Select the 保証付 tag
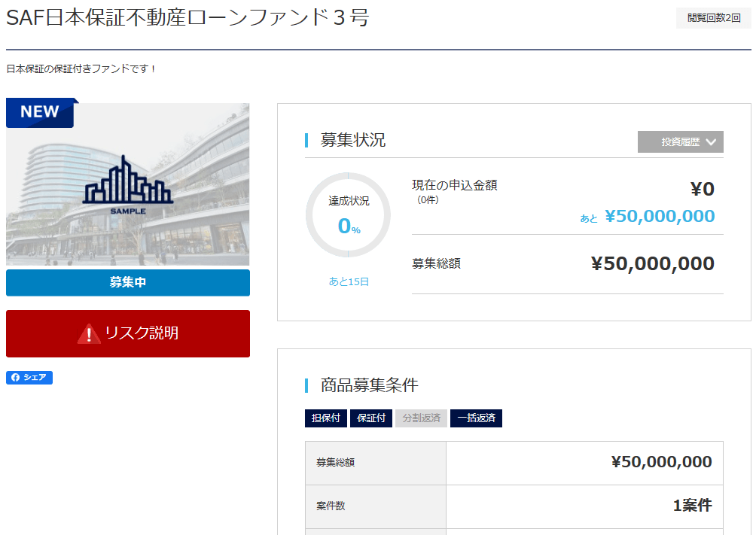The height and width of the screenshot is (535, 756). (371, 418)
